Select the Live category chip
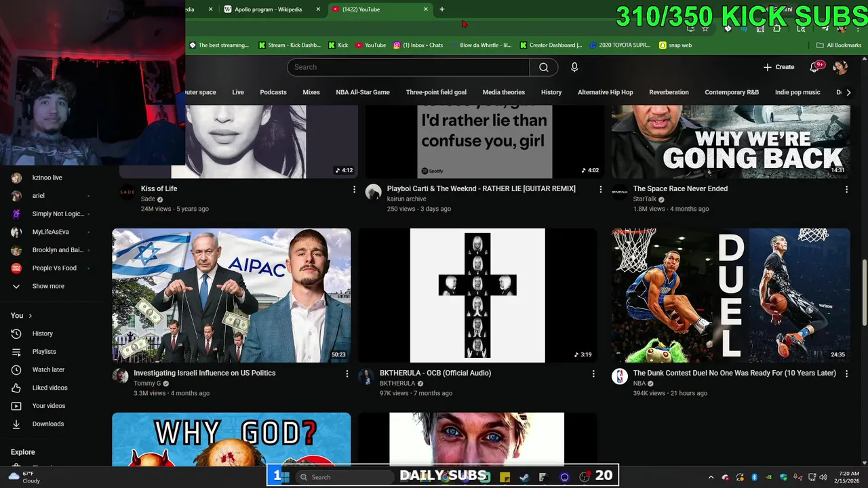 click(x=238, y=92)
